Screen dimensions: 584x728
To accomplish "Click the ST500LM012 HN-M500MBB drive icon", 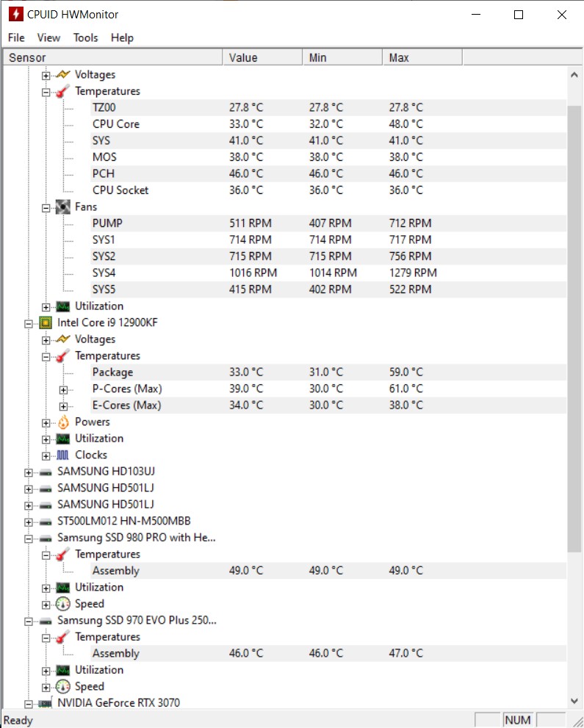I will (x=46, y=522).
